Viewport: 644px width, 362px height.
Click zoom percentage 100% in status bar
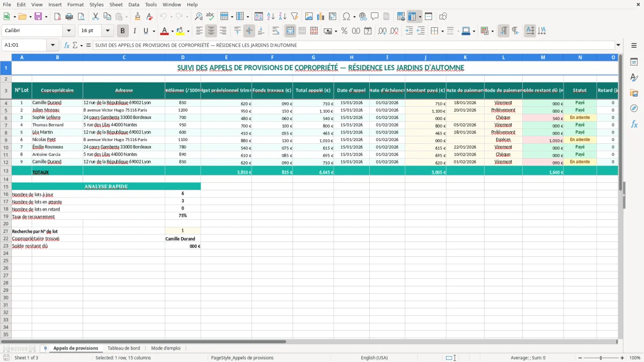click(634, 358)
